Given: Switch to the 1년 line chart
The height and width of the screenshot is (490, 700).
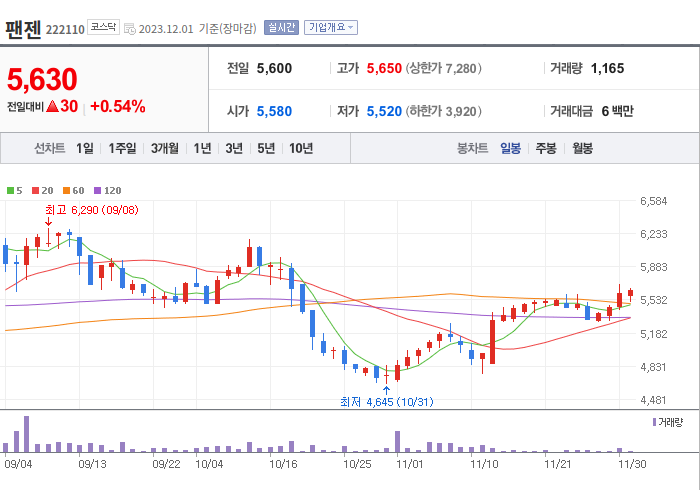Looking at the screenshot, I should coord(202,148).
